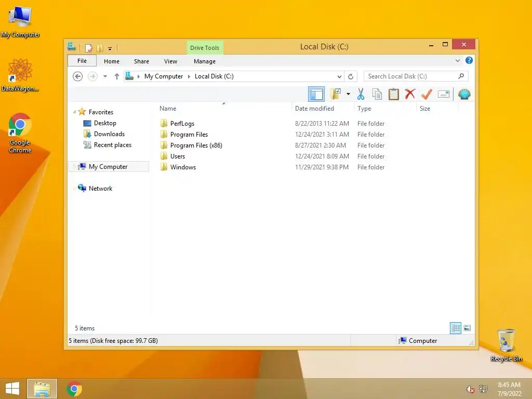Click the search magnifier icon
This screenshot has height=399, width=532.
coord(461,76)
